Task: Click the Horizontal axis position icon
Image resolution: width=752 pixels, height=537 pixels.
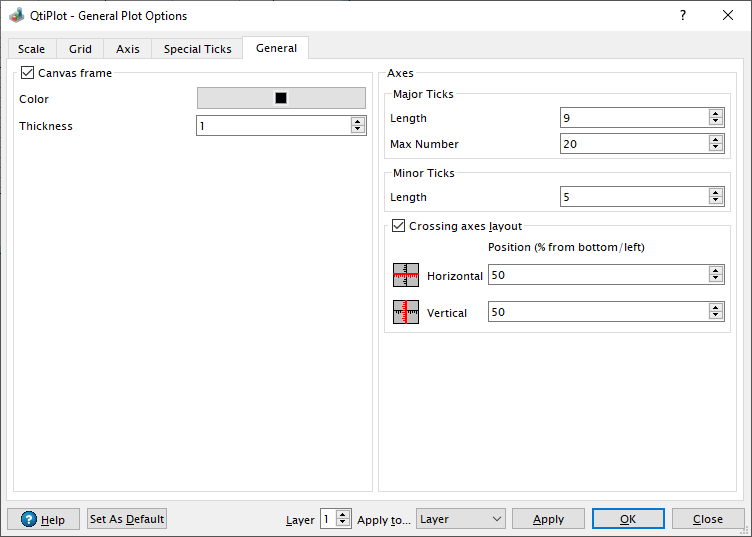Action: click(406, 275)
